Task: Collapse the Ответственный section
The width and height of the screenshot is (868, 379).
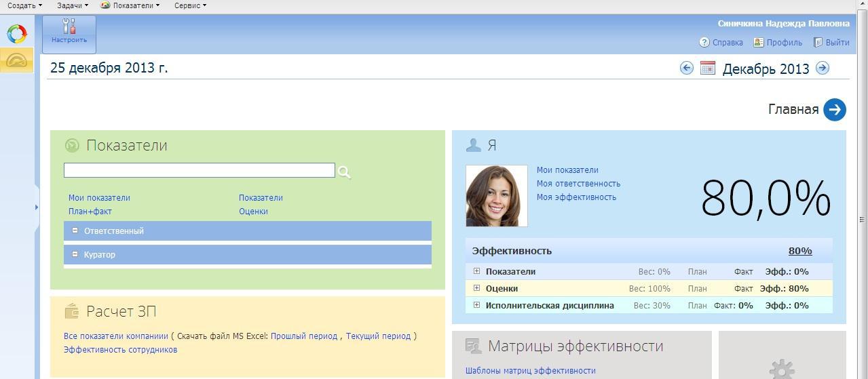Action: [75, 231]
